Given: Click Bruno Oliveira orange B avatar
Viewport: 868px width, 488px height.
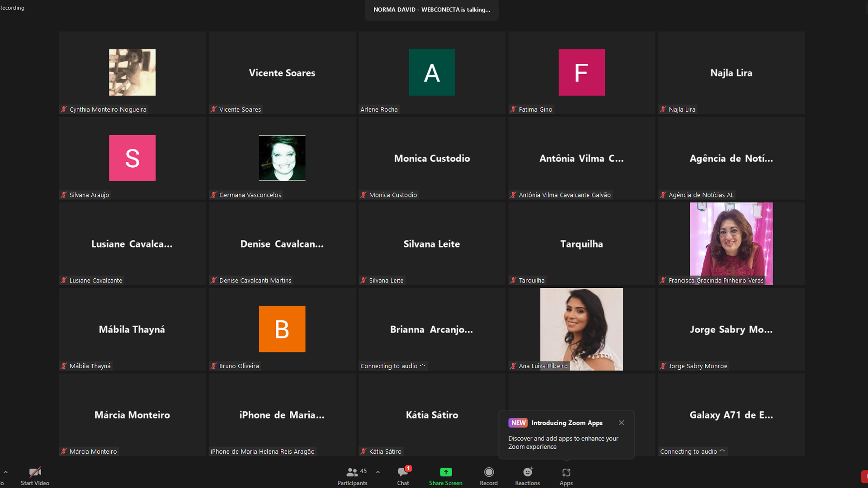Looking at the screenshot, I should (282, 329).
